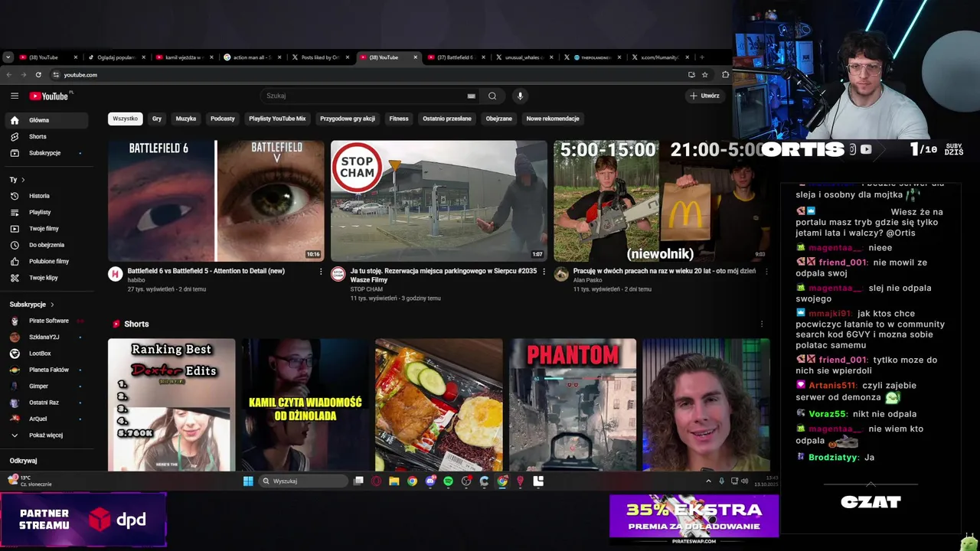Open Do obejrzenia watch later list

pos(47,245)
